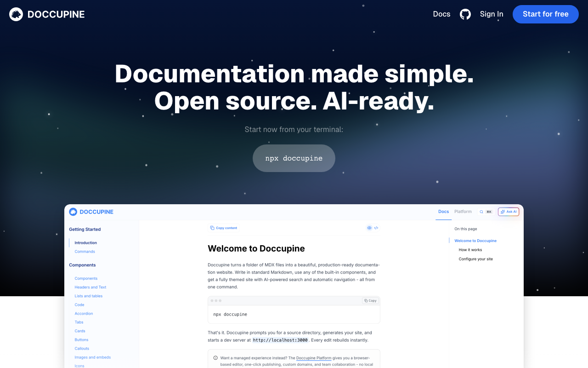The width and height of the screenshot is (588, 368).
Task: Open the GitHub repository icon
Action: click(465, 14)
